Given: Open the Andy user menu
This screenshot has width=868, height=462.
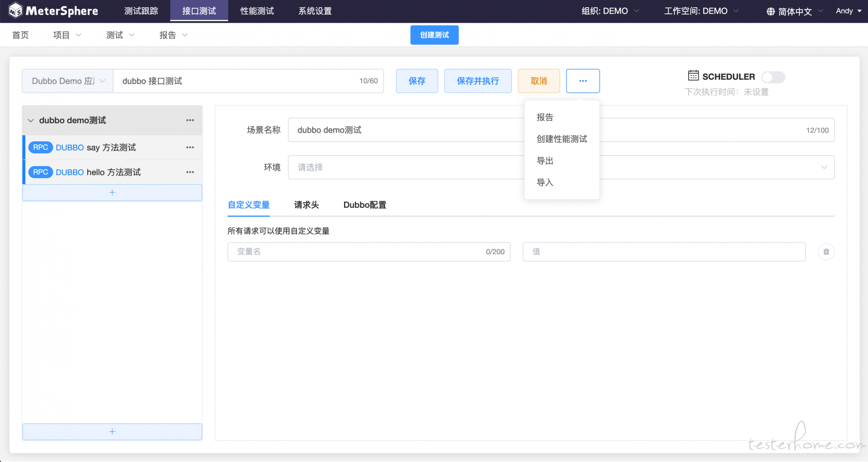Looking at the screenshot, I should [x=849, y=11].
